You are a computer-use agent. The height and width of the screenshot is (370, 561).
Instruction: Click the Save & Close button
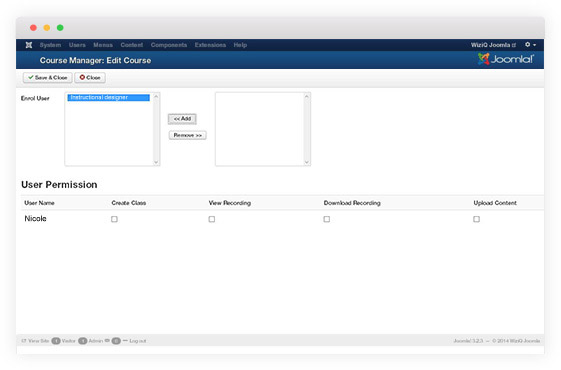pos(48,78)
